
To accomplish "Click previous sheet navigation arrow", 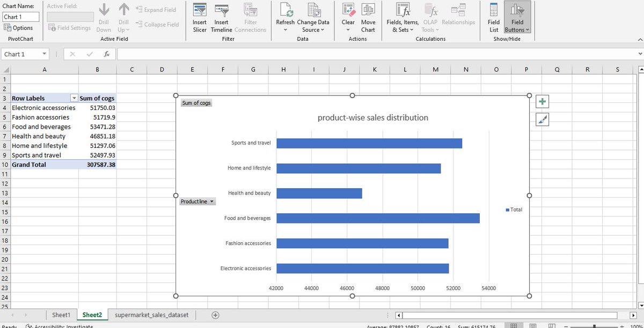I will [12, 315].
